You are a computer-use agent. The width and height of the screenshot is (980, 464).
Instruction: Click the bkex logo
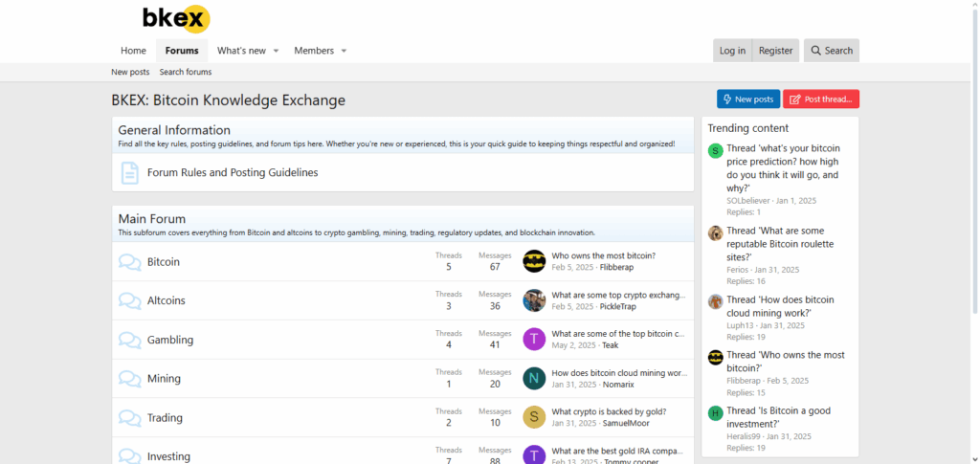[x=175, y=18]
